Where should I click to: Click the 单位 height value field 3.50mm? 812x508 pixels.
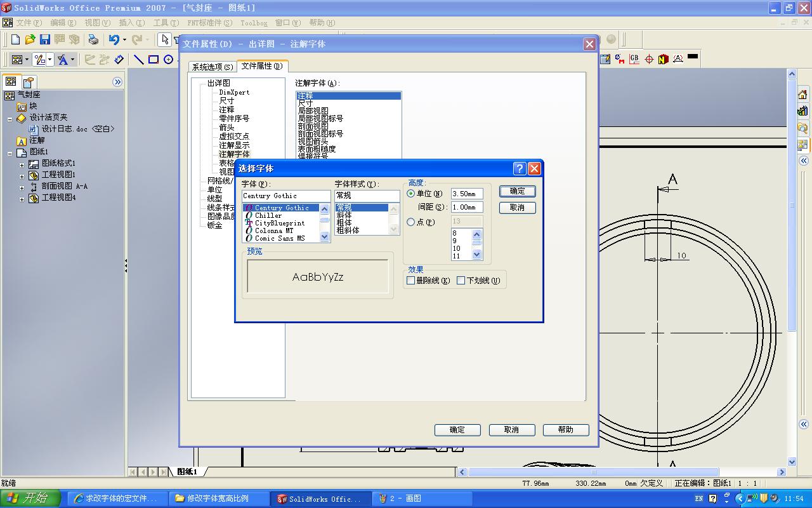point(467,194)
